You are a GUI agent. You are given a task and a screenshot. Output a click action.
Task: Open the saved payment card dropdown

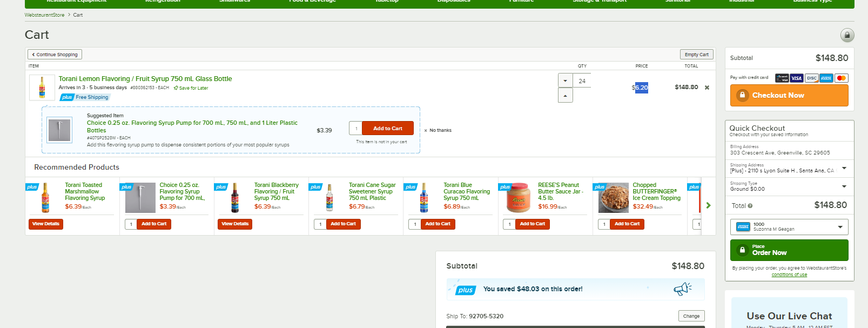coord(789,227)
